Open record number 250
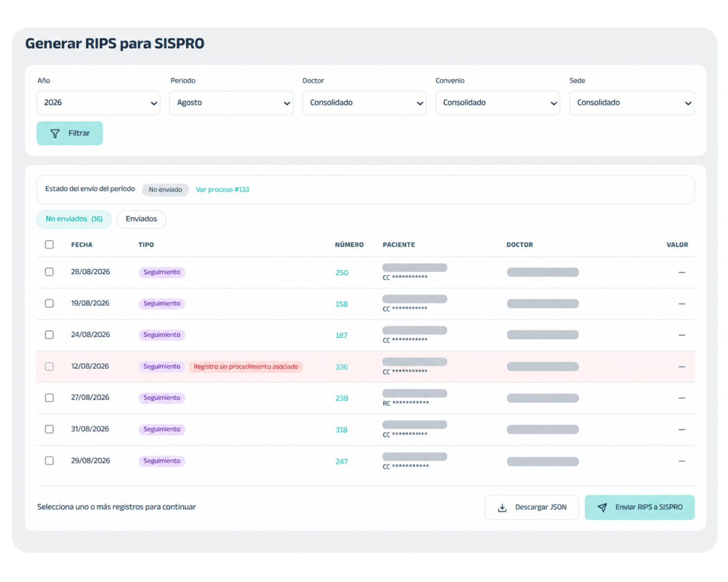 (x=342, y=273)
